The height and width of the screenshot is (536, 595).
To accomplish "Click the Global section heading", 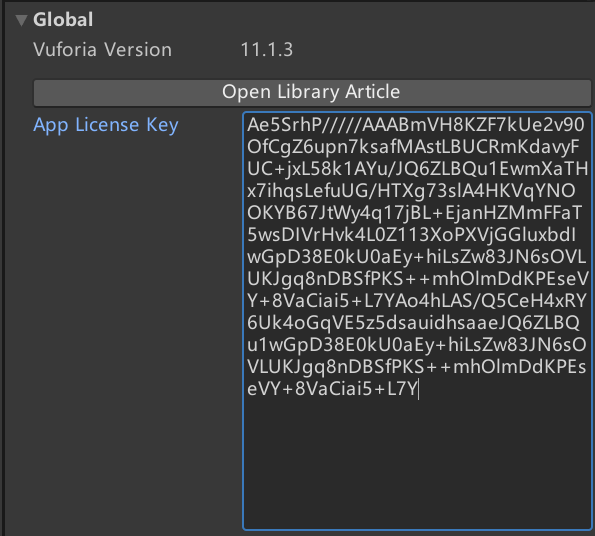I will click(x=63, y=20).
